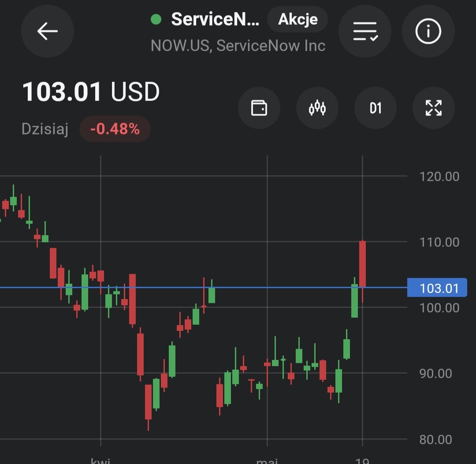Open the wallet positions icon

click(x=259, y=108)
